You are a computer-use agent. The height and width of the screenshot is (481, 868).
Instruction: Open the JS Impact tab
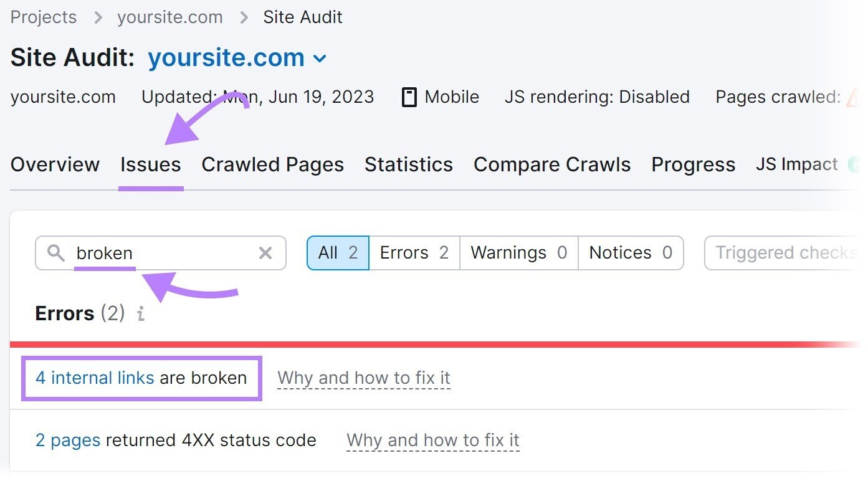click(x=796, y=164)
